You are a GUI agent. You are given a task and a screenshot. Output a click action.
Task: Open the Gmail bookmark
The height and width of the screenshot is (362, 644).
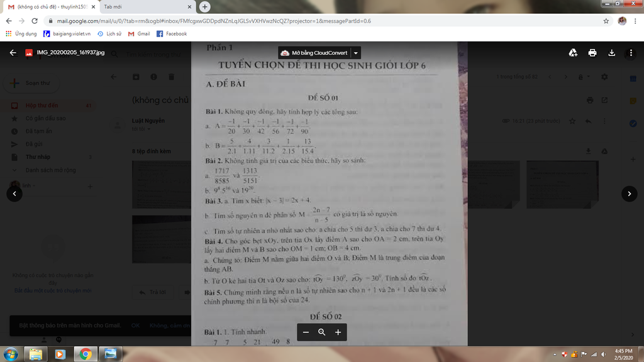pos(139,34)
